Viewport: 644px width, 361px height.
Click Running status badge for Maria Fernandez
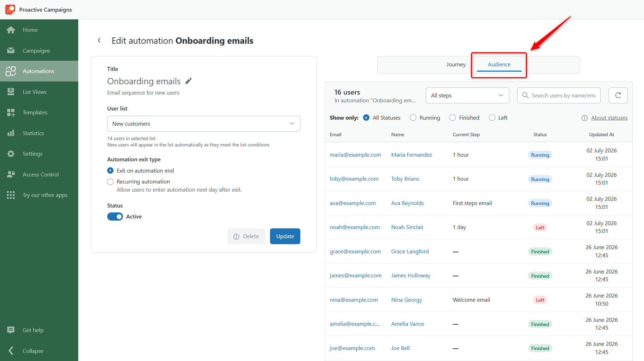540,155
